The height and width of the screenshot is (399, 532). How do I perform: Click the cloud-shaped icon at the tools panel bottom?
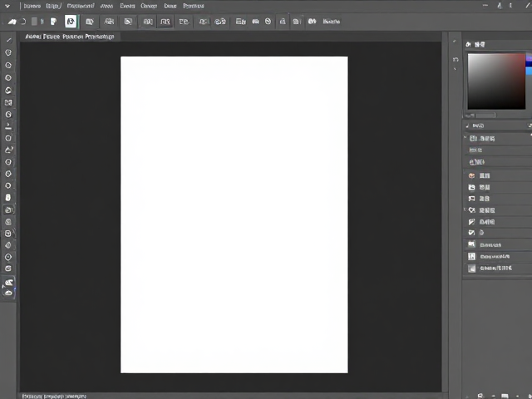9,293
